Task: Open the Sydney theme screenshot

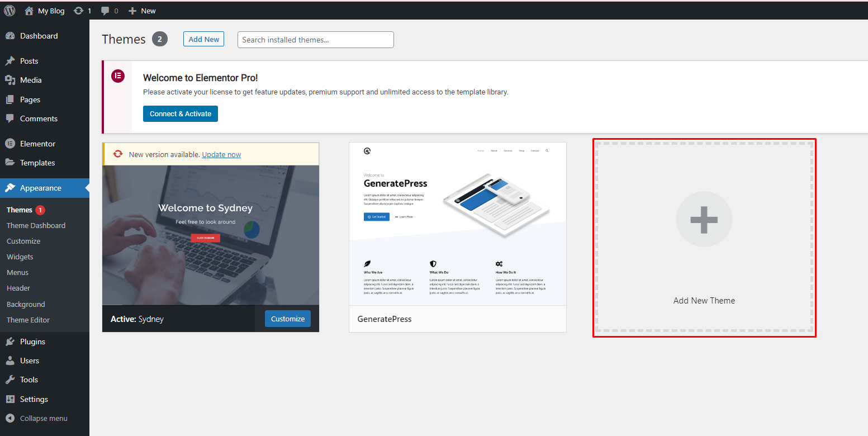Action: click(211, 235)
